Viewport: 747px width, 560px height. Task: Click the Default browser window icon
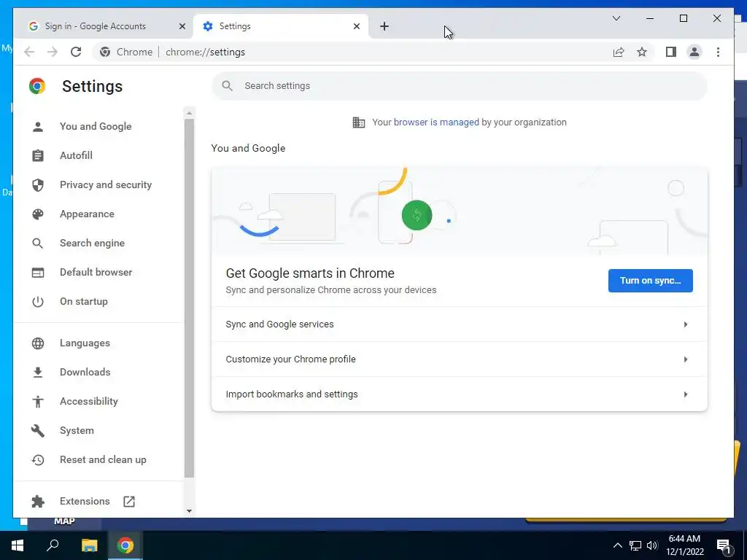(x=38, y=273)
